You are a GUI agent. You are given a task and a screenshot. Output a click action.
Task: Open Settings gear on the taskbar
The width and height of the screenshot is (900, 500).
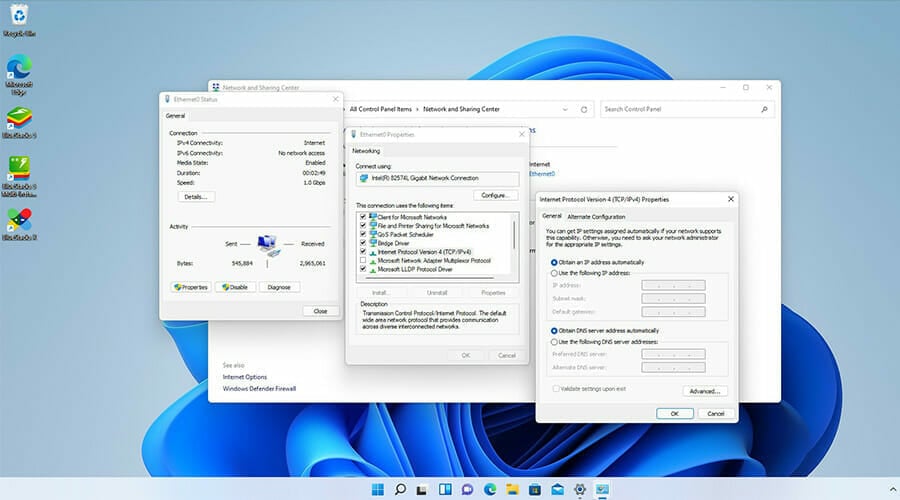pyautogui.click(x=580, y=489)
